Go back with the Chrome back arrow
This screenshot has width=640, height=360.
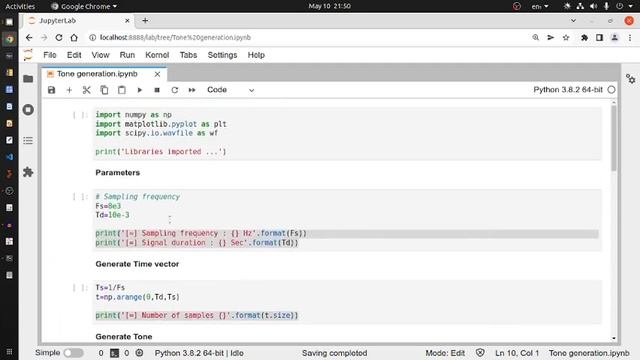[x=29, y=38]
